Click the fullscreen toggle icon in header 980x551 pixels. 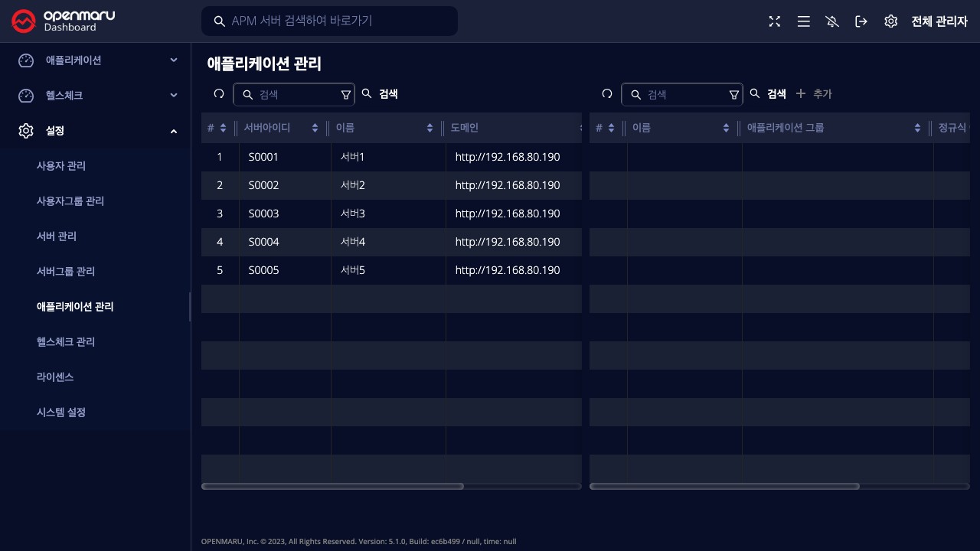(775, 21)
